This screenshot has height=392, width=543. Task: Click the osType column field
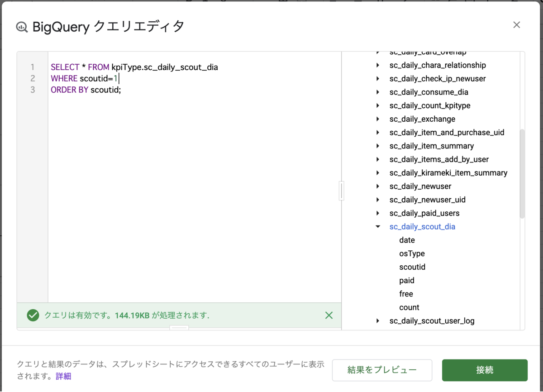[x=412, y=253]
